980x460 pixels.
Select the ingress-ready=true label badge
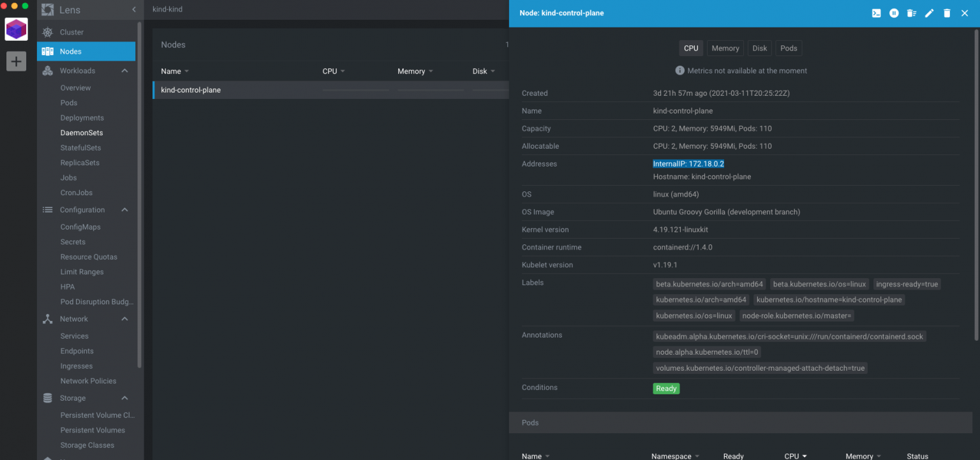[907, 284]
